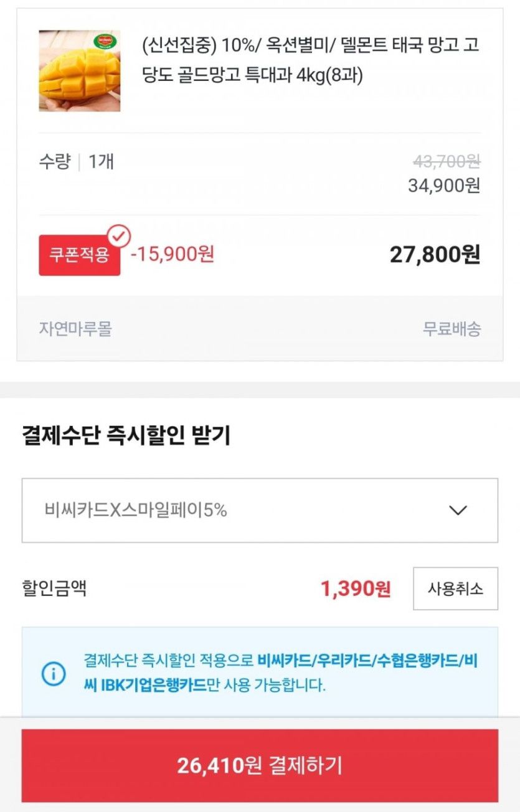Viewport: 520px width, 812px height.
Task: Expand payment discount list via chevron arrow
Action: click(x=458, y=511)
